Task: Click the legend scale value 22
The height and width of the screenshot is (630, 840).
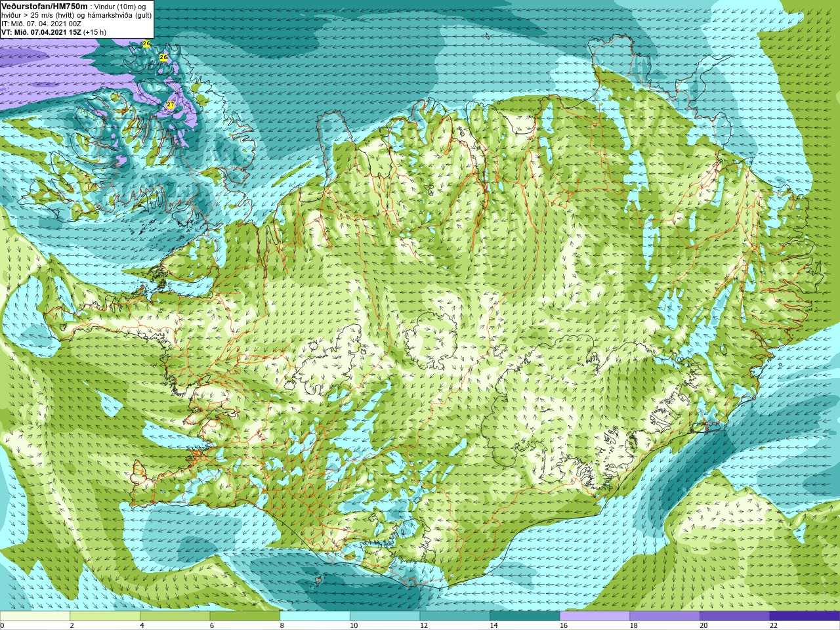Action: pos(774,625)
